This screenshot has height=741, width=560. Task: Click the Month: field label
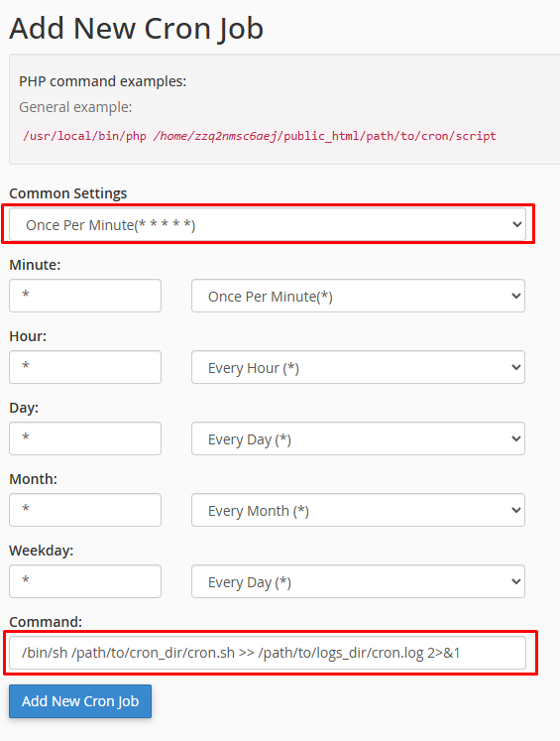coord(33,479)
